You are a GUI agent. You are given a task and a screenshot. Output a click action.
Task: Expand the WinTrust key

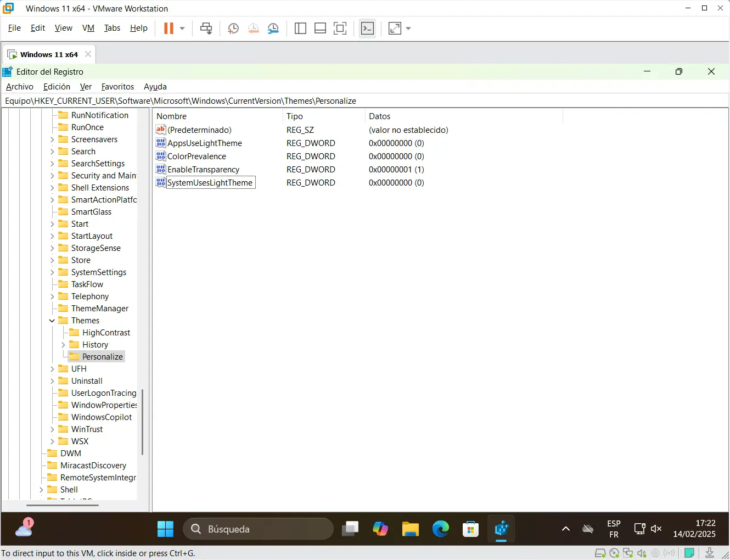click(52, 429)
